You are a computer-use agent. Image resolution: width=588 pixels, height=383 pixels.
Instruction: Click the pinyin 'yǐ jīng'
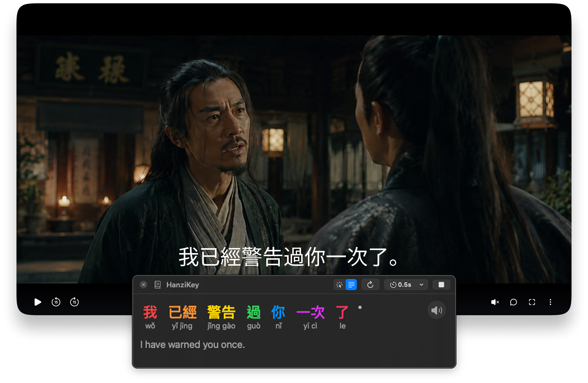(x=182, y=326)
